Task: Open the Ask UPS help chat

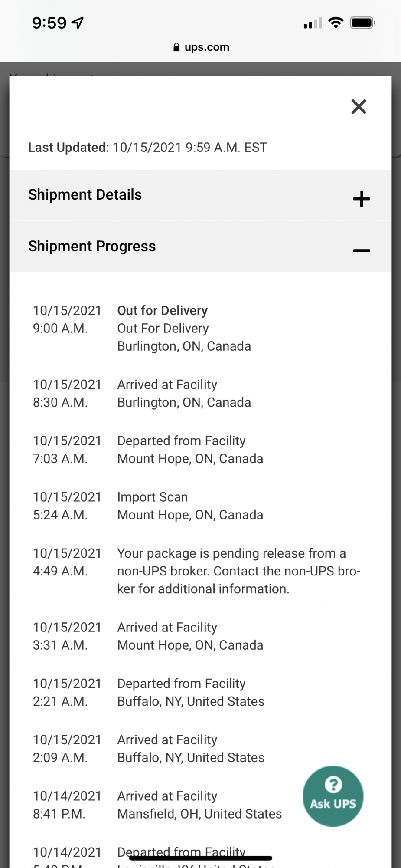Action: (x=333, y=796)
